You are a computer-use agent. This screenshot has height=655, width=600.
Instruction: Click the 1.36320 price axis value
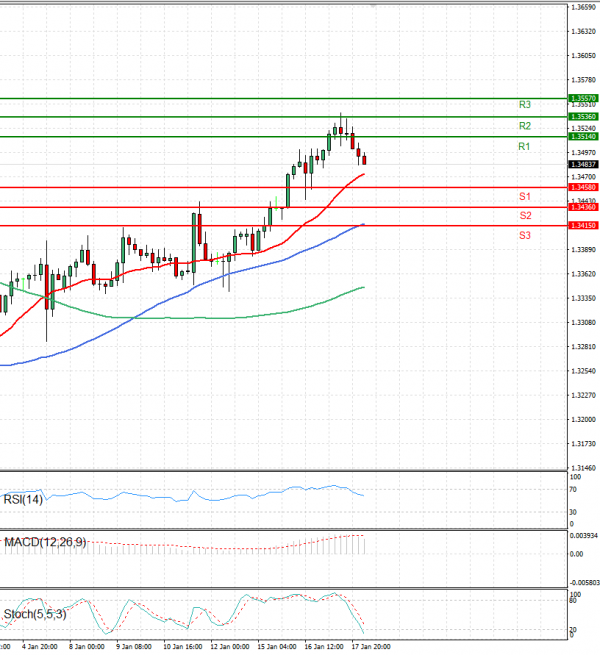(584, 31)
